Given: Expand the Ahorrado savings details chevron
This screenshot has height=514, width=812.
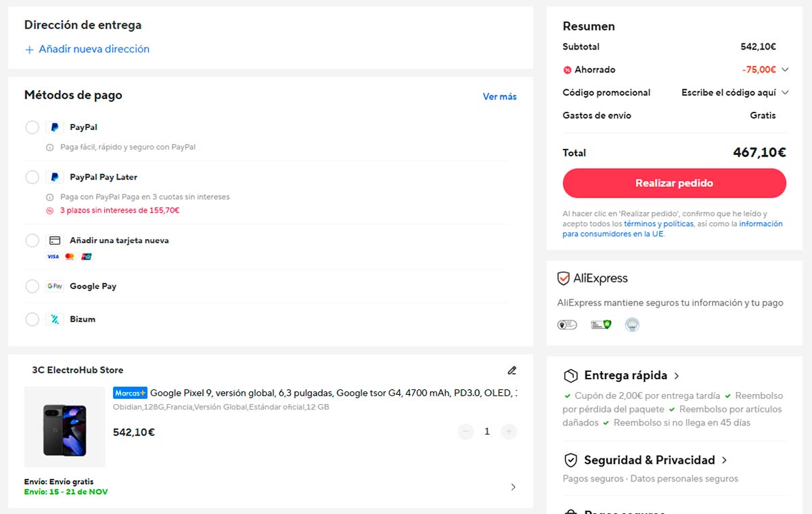Looking at the screenshot, I should pos(784,69).
